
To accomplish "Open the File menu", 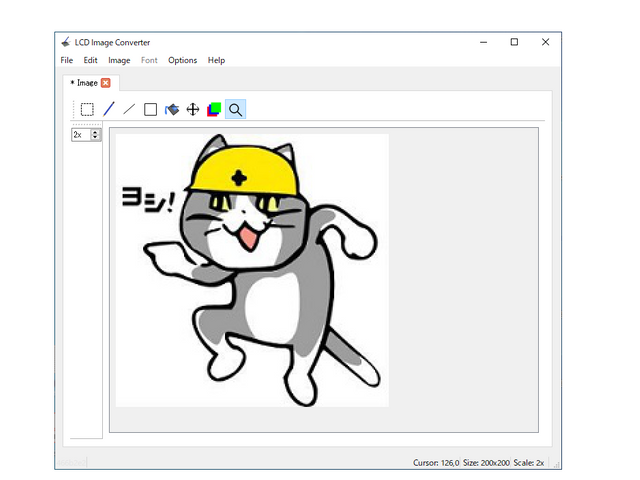I will click(x=67, y=60).
